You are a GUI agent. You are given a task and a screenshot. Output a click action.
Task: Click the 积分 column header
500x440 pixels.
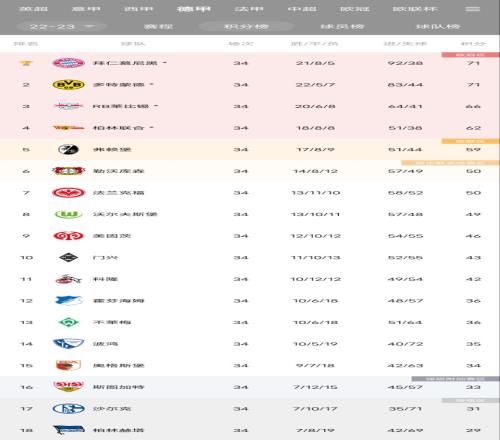[473, 44]
